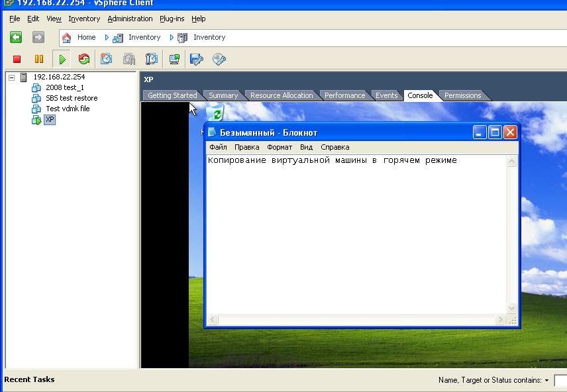The width and height of the screenshot is (567, 392).
Task: Click the Recycle Bin icon on XP desktop
Action: coord(215,113)
